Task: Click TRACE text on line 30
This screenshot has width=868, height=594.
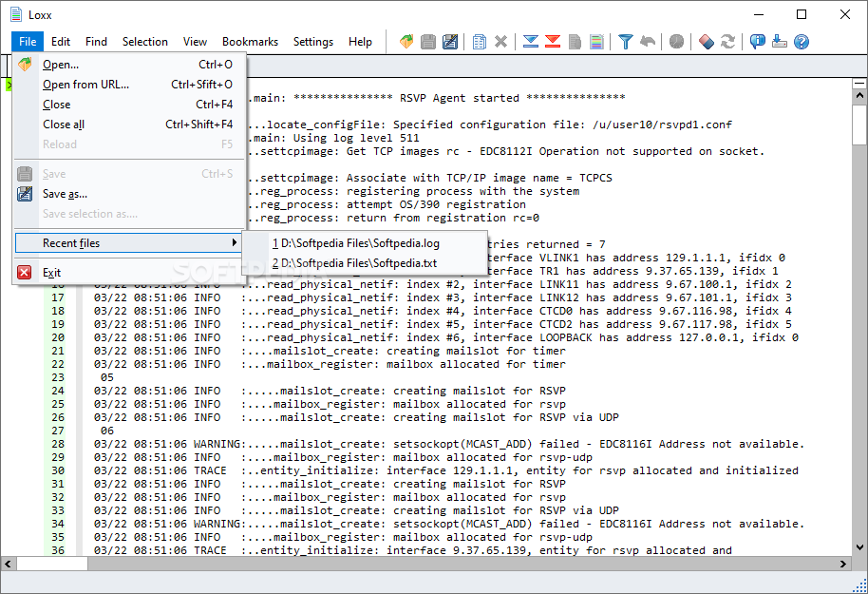Action: (210, 470)
